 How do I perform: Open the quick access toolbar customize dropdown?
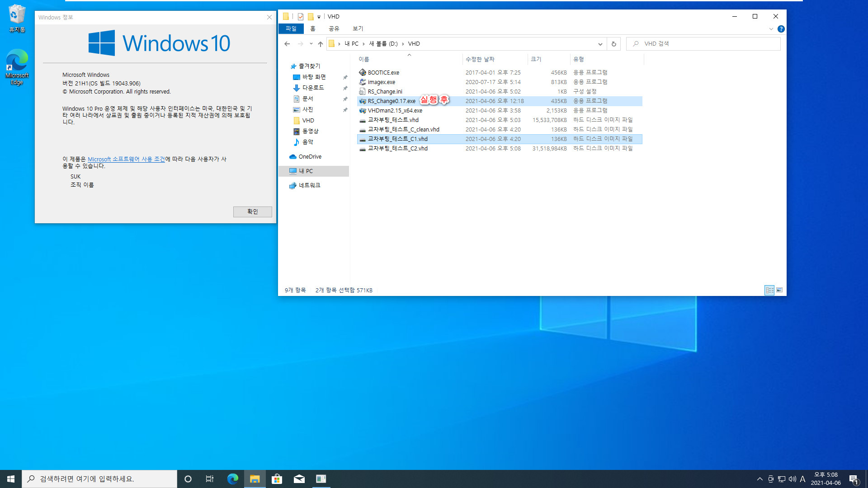point(319,17)
